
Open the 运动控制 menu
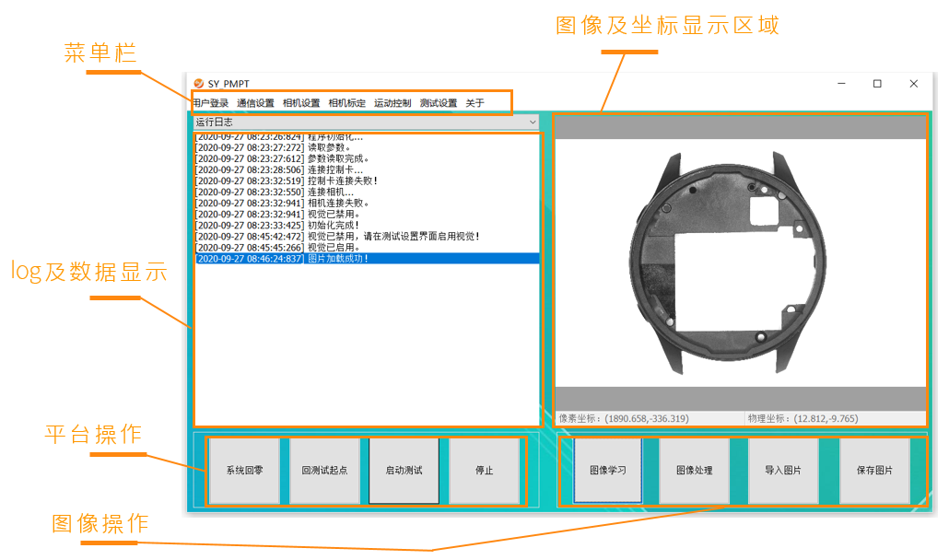pos(392,103)
